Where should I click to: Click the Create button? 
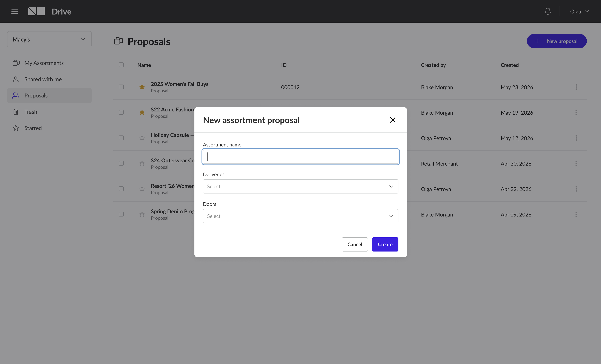pos(385,244)
